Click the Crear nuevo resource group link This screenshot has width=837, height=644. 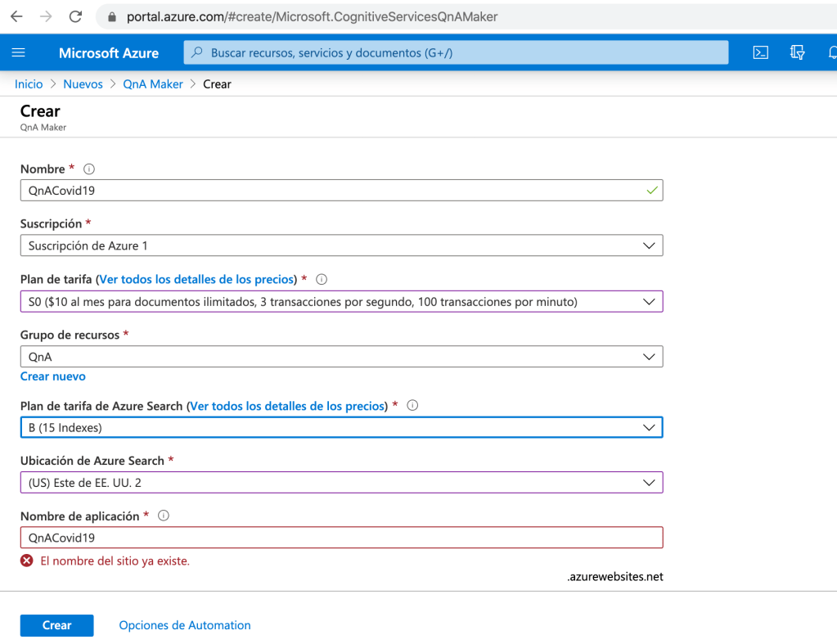[52, 376]
